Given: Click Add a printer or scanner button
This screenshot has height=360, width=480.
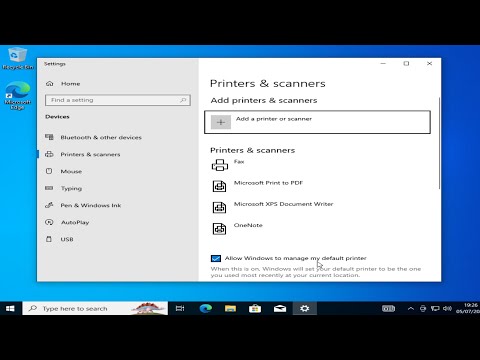Looking at the screenshot, I should pos(317,122).
